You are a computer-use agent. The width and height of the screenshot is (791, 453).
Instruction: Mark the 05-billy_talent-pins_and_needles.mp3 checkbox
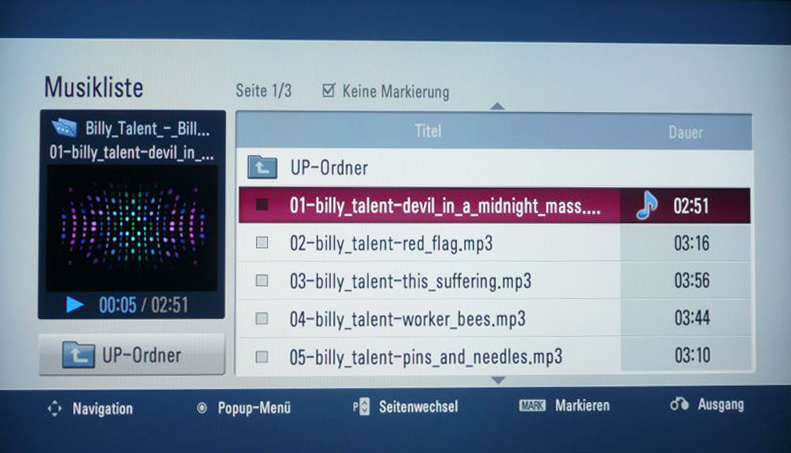pos(262,357)
